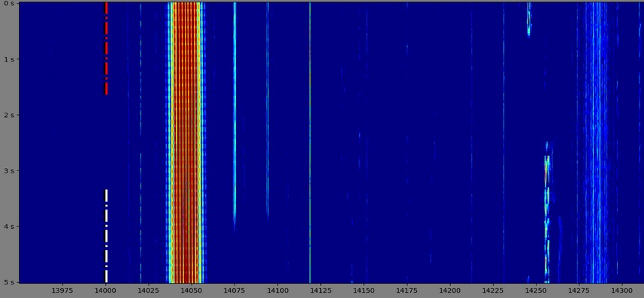644x298 pixels.
Task: Click the 14150 frequency axis label
Action: [x=364, y=291]
